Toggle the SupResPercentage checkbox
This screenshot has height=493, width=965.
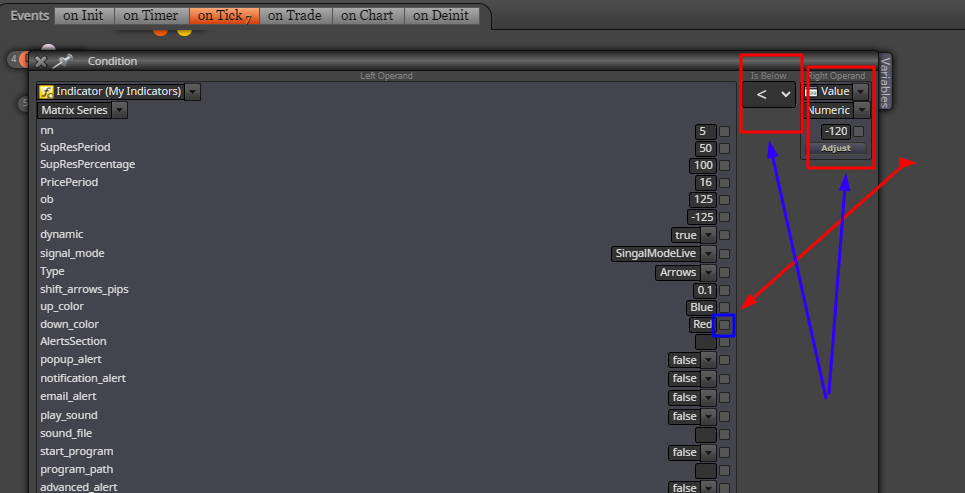(724, 166)
